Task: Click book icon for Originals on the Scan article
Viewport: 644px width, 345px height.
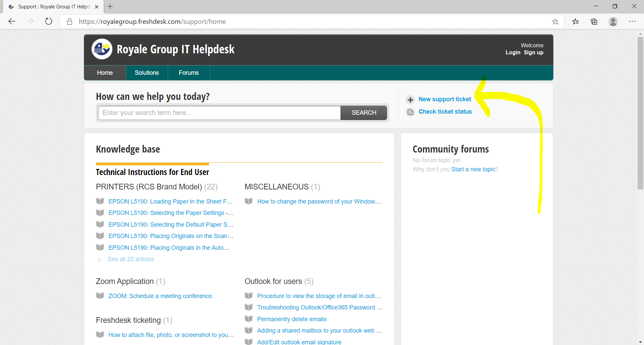Action: tap(100, 236)
